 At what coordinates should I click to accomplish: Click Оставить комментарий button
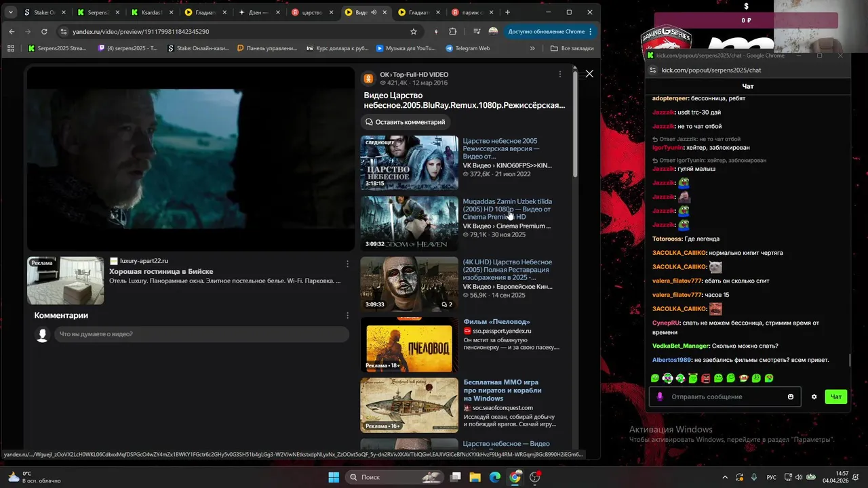pyautogui.click(x=406, y=122)
